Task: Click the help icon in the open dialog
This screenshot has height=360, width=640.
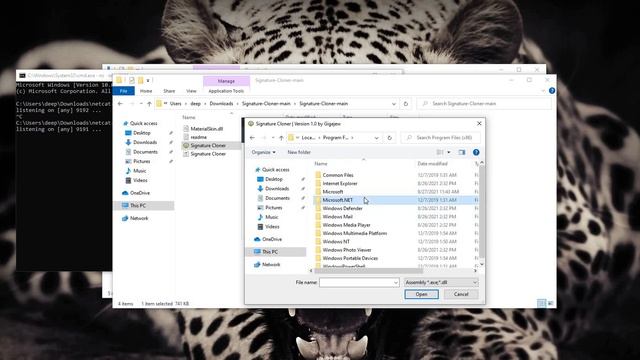Action: (476, 152)
